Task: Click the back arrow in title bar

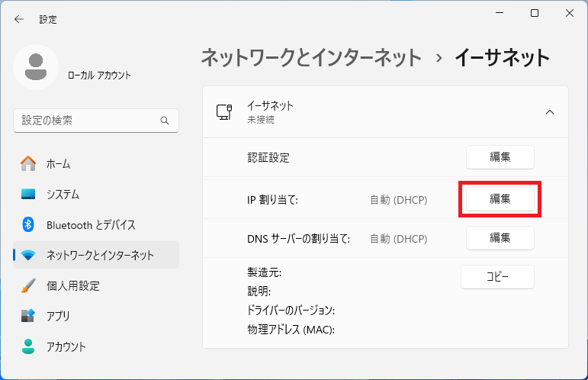Action: pyautogui.click(x=19, y=19)
